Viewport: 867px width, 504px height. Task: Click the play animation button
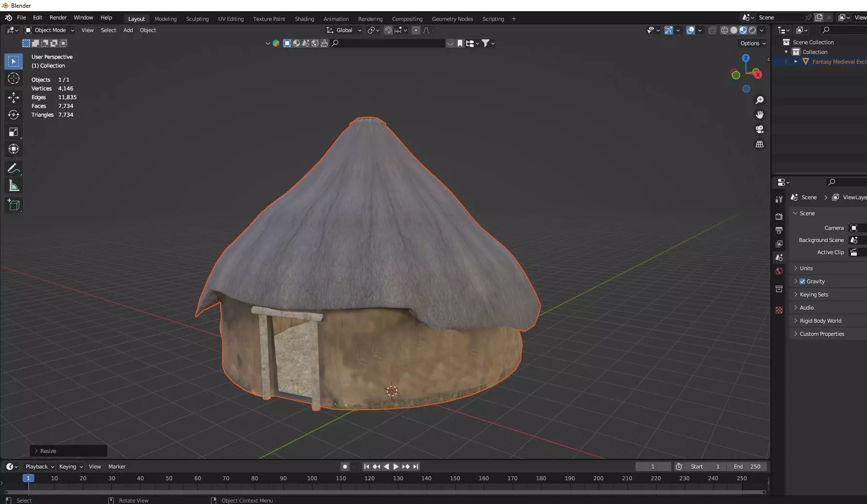[396, 467]
